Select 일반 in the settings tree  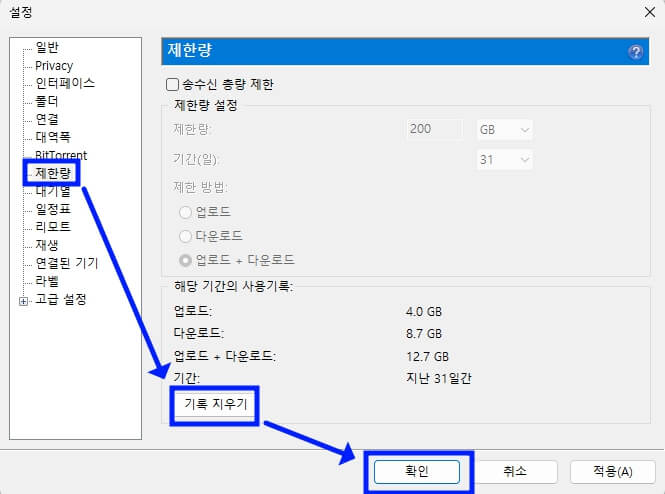(x=47, y=47)
